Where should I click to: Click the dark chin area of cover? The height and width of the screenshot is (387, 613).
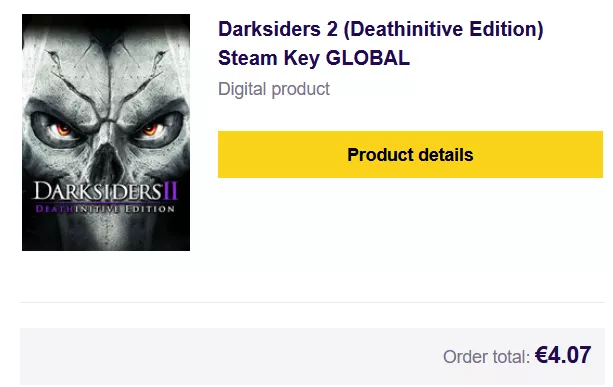[x=106, y=235]
